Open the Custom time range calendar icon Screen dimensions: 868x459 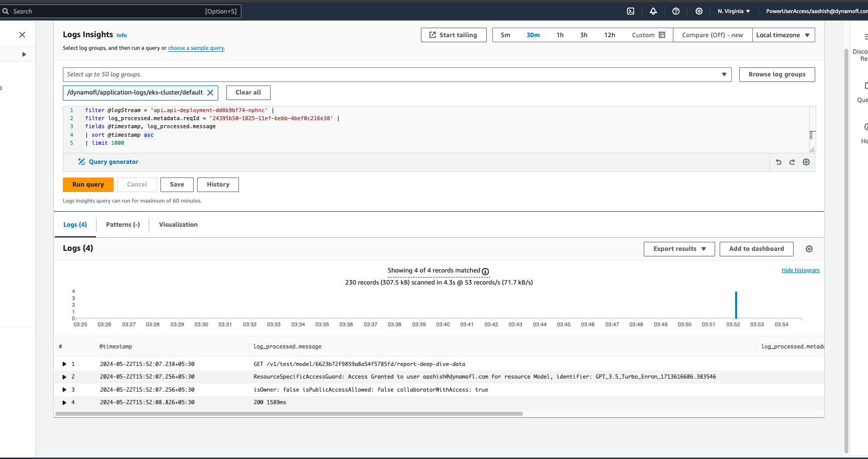coord(662,35)
